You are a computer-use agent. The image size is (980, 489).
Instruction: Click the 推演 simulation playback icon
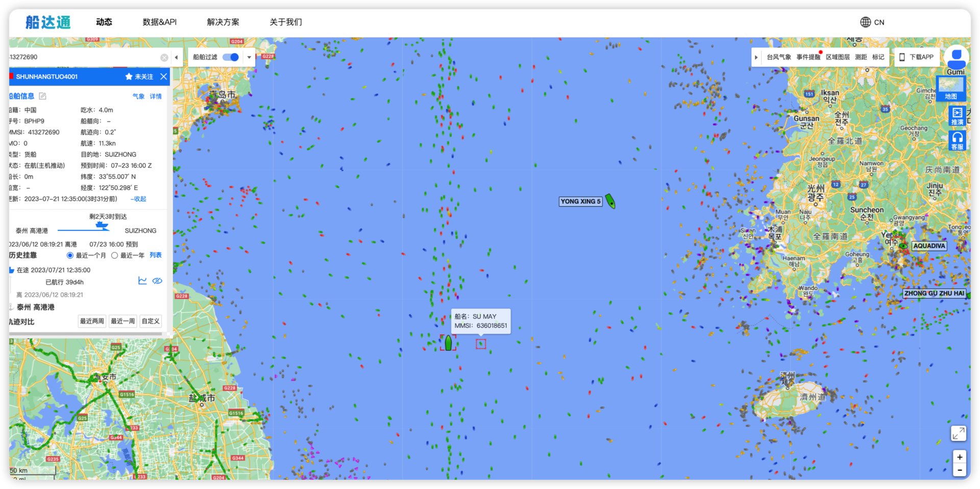(x=957, y=115)
